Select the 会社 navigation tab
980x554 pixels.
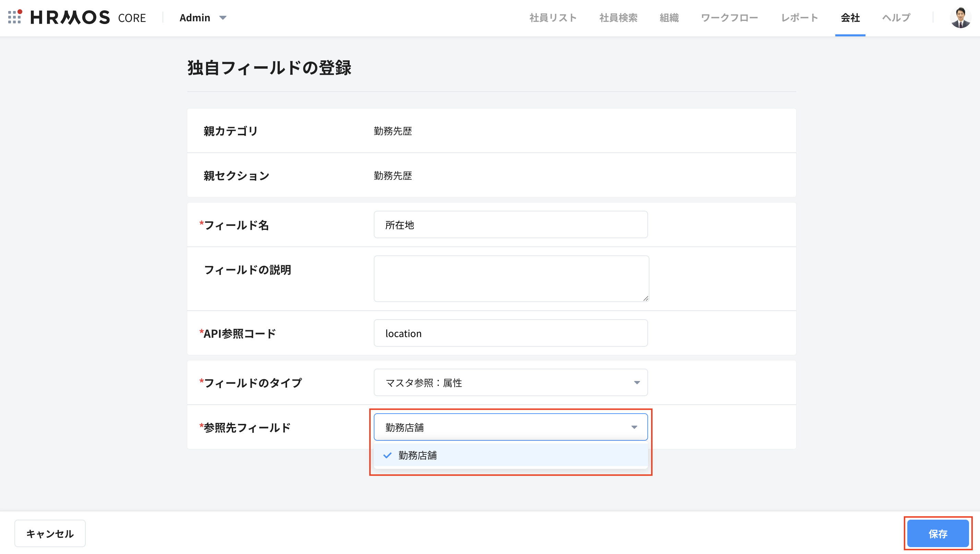click(850, 18)
